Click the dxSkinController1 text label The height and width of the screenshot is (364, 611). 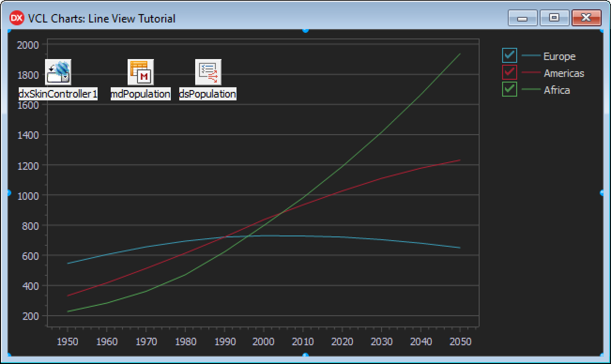tap(58, 94)
